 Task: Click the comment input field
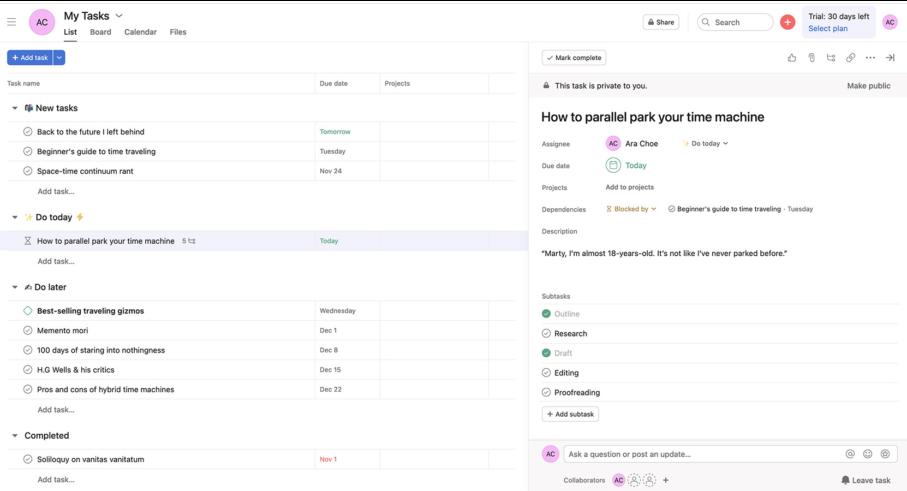click(x=700, y=454)
